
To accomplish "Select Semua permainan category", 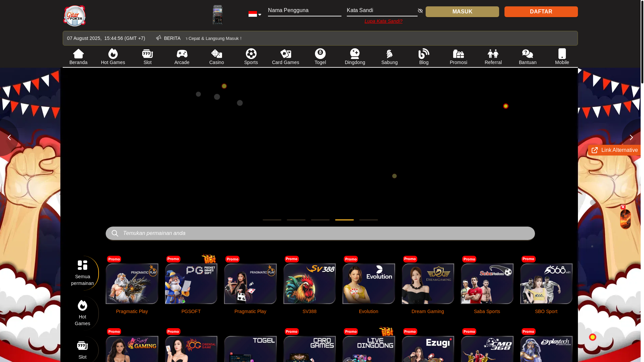I will 83,273.
